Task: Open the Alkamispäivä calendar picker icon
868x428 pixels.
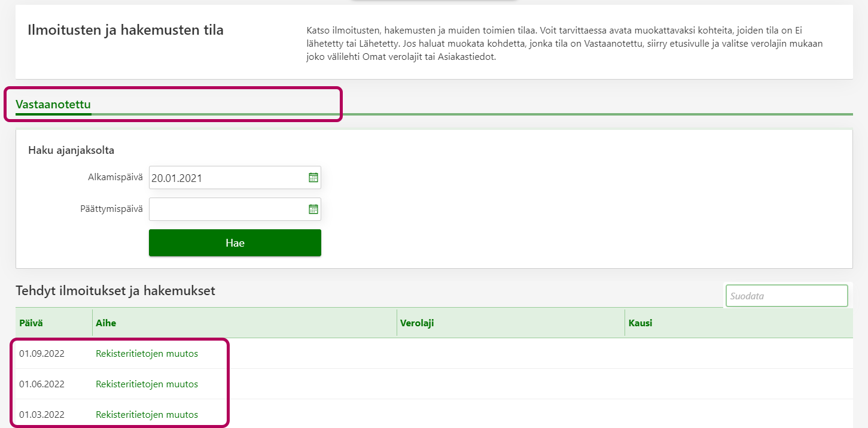Action: [313, 178]
